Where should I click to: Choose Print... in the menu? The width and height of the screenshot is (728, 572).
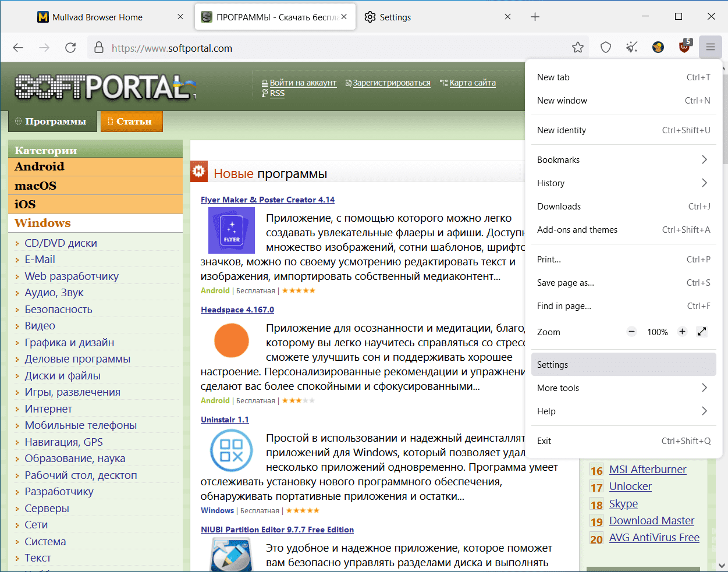[x=624, y=260]
